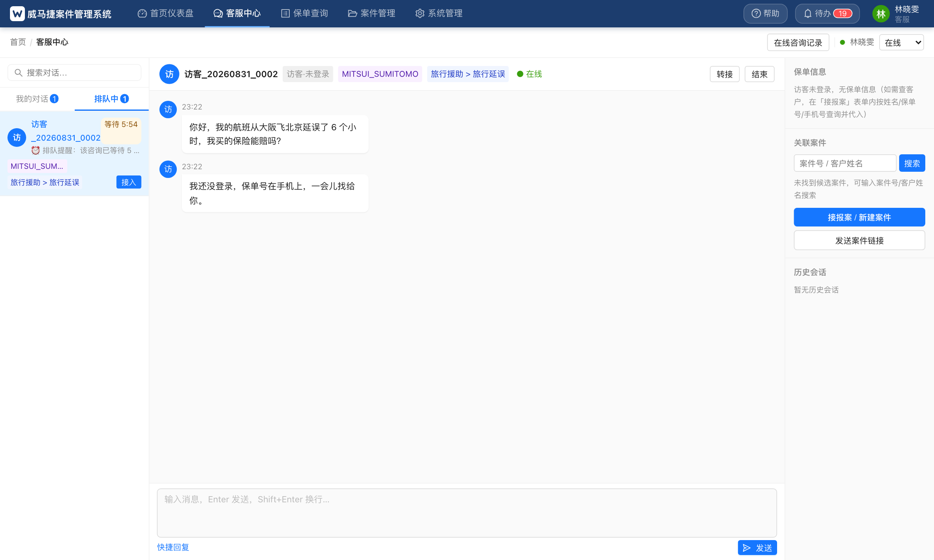This screenshot has height=560, width=934.
Task: Open the 待办 notifications button
Action: [827, 14]
